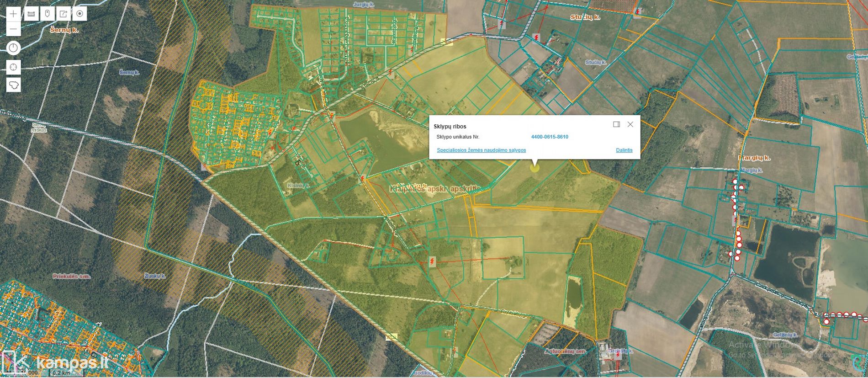Click lightning bolt marker near Grobštų k.

point(618,356)
